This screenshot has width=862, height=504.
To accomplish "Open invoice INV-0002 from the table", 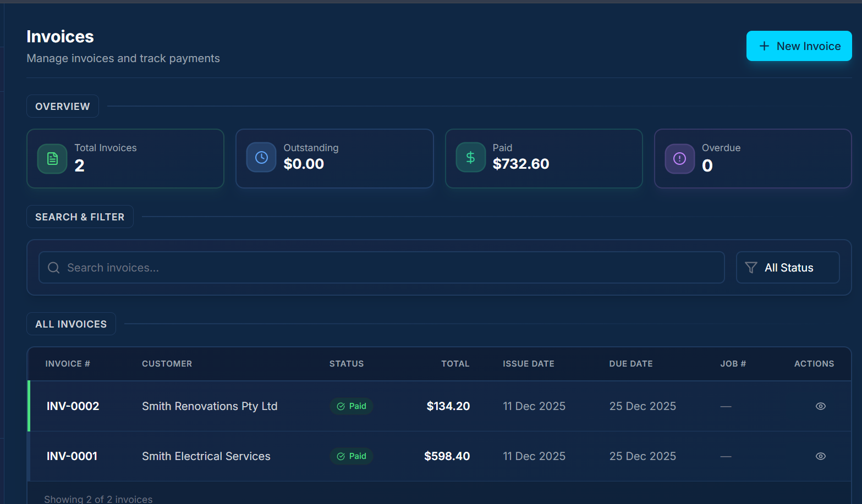I will [x=73, y=406].
